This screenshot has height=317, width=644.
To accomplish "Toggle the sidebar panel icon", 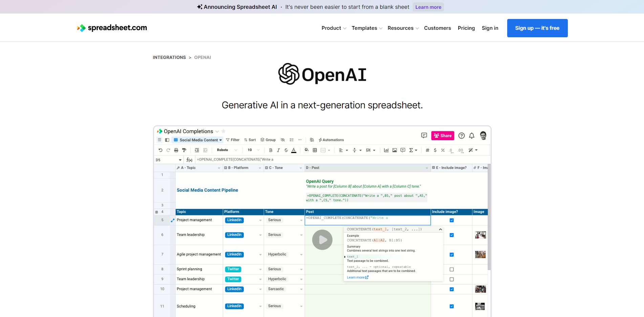I will 167,140.
